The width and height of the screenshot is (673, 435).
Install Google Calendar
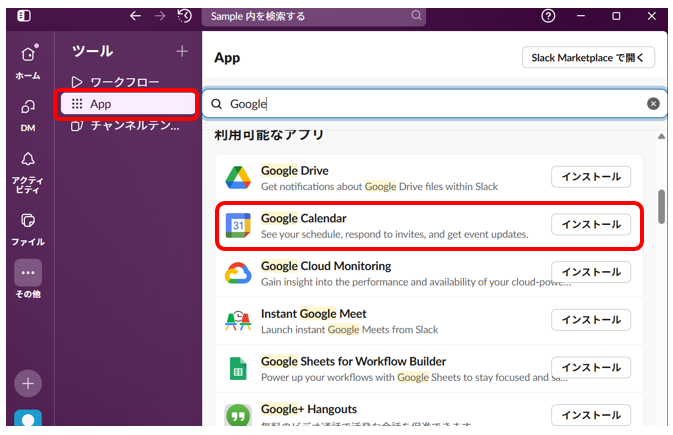click(591, 225)
